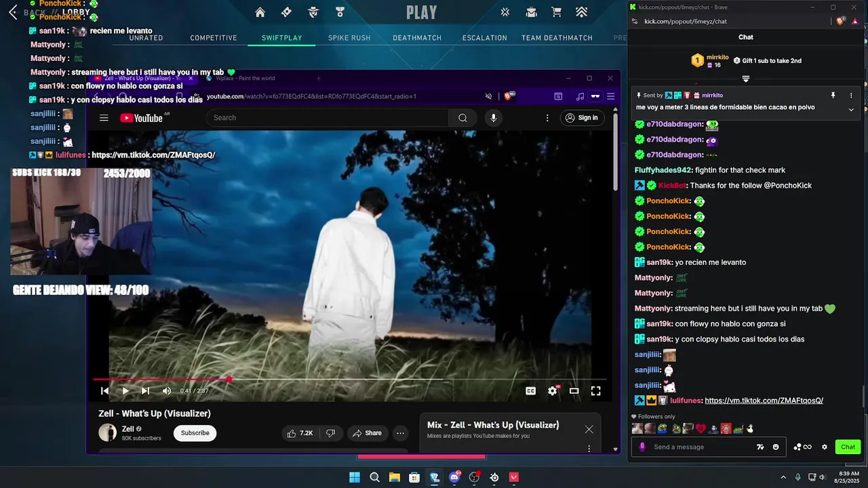Open Discord from the taskbar
Screen dimensions: 868x488
(x=454, y=477)
